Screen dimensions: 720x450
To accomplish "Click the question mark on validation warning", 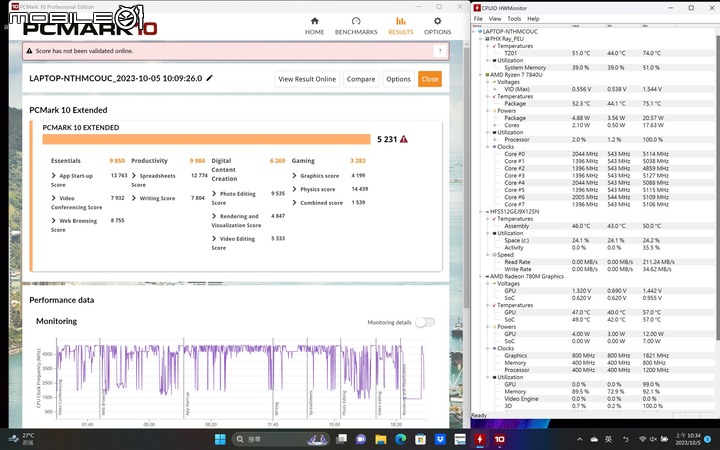I will coord(440,51).
